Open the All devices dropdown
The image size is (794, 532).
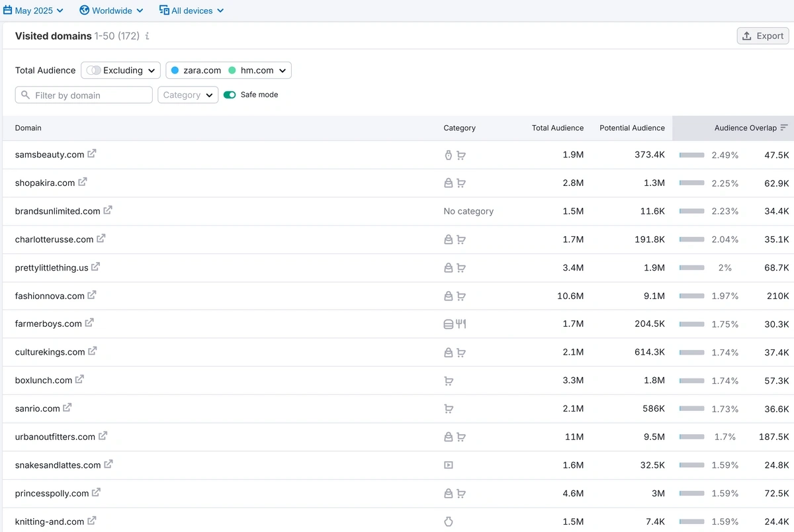192,11
